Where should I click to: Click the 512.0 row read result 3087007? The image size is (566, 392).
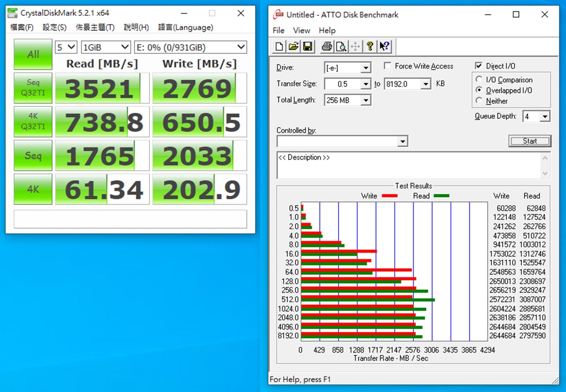[532, 299]
